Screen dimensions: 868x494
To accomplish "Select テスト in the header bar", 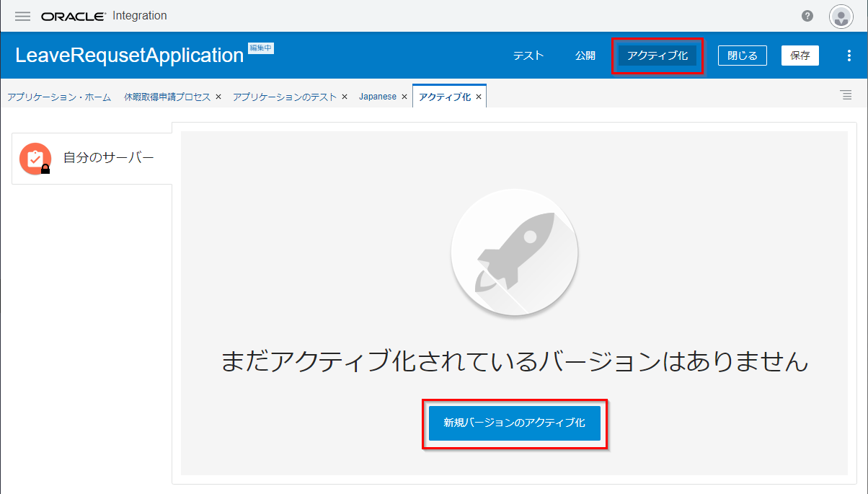I will (528, 56).
